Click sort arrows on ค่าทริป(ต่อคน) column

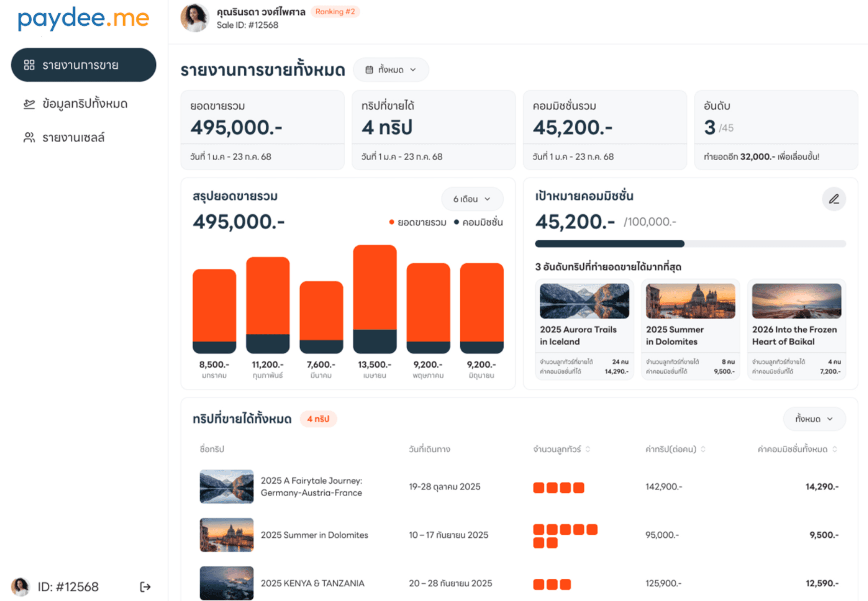click(703, 449)
